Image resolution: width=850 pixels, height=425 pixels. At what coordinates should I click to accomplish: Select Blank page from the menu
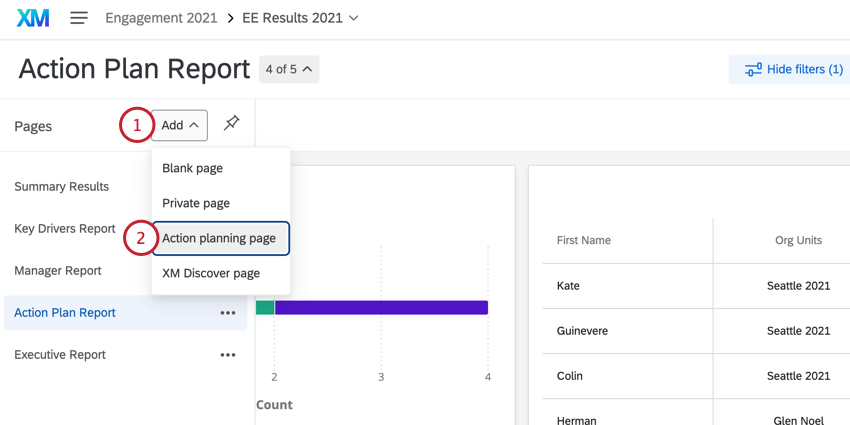193,168
